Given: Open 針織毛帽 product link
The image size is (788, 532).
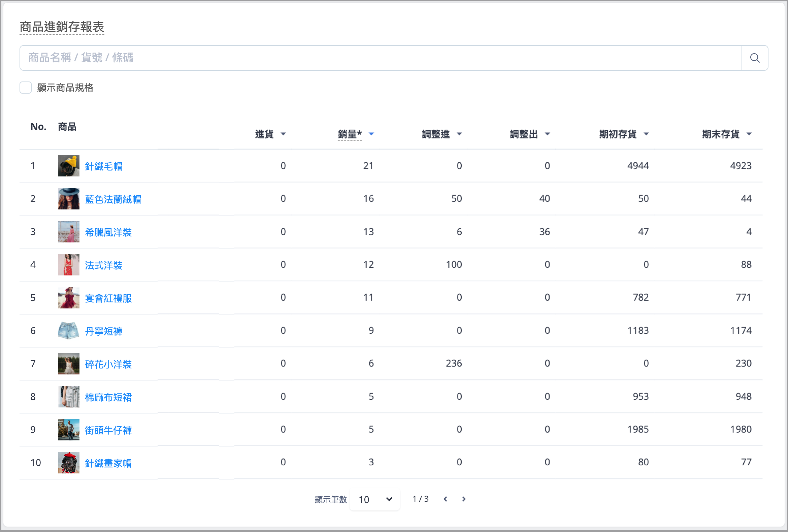Looking at the screenshot, I should coord(103,166).
